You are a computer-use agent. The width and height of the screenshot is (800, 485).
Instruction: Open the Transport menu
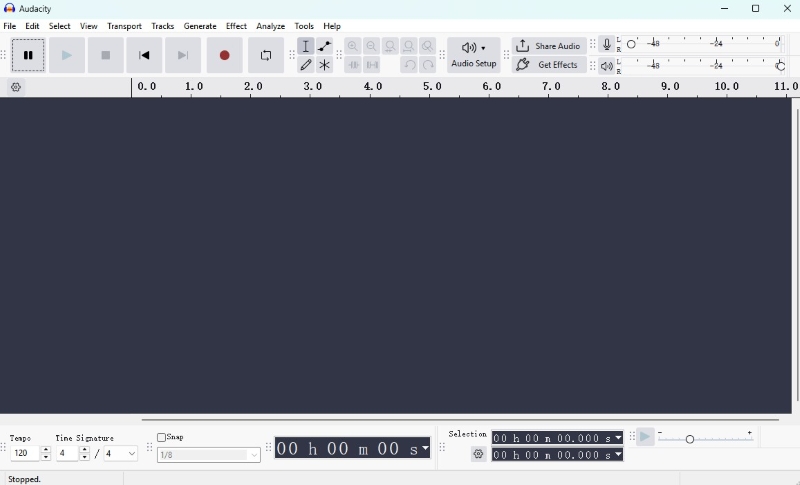coord(124,26)
